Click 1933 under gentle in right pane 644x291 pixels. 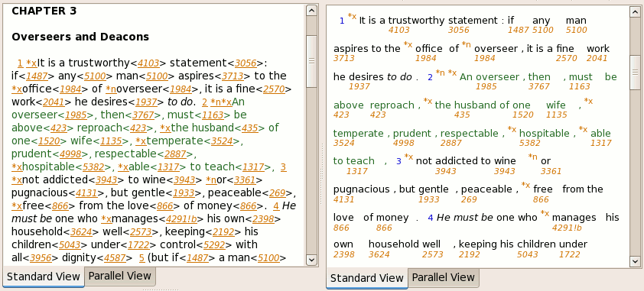point(428,199)
